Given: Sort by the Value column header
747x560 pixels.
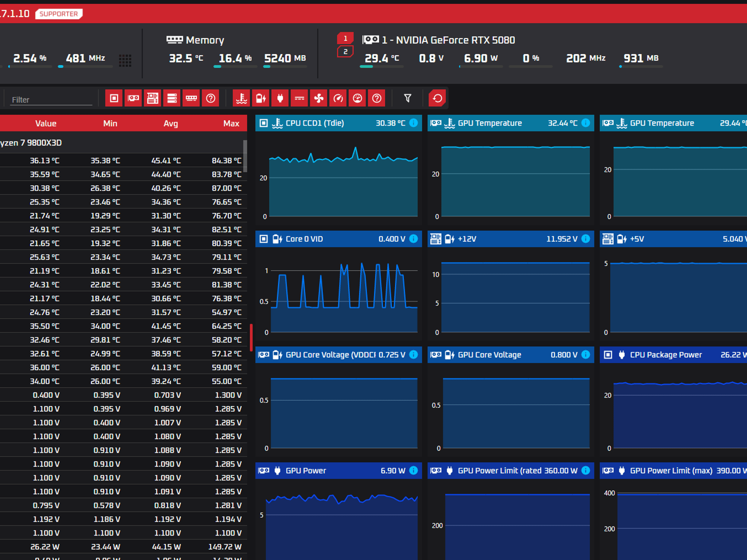Looking at the screenshot, I should coord(46,123).
